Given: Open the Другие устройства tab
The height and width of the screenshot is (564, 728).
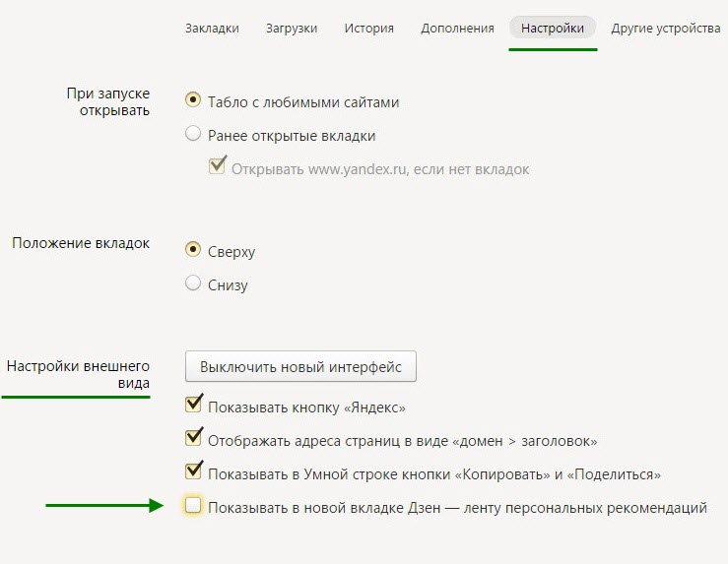Looking at the screenshot, I should (665, 29).
